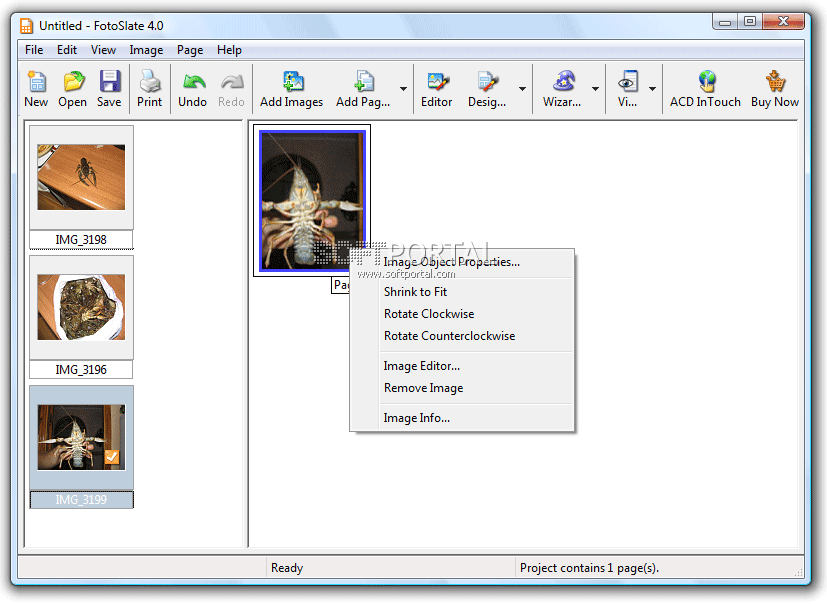This screenshot has height=604, width=827.
Task: Minimize the FotoSlate window
Action: click(x=725, y=22)
